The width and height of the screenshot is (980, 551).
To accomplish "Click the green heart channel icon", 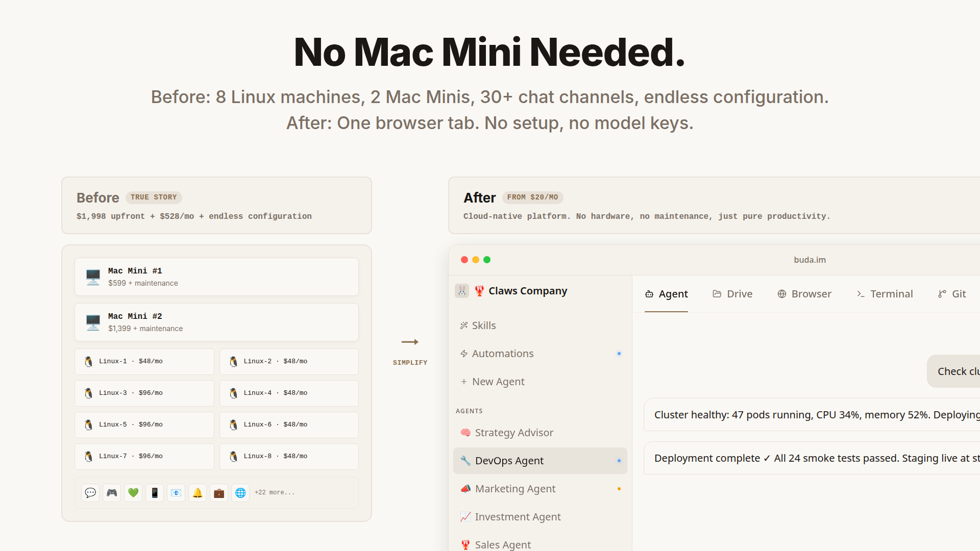I will [x=133, y=493].
